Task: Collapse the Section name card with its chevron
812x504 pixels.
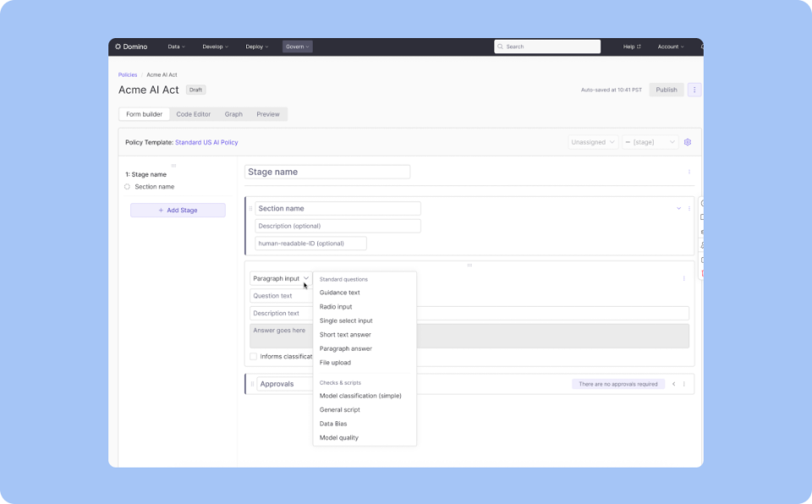Action: click(x=678, y=208)
